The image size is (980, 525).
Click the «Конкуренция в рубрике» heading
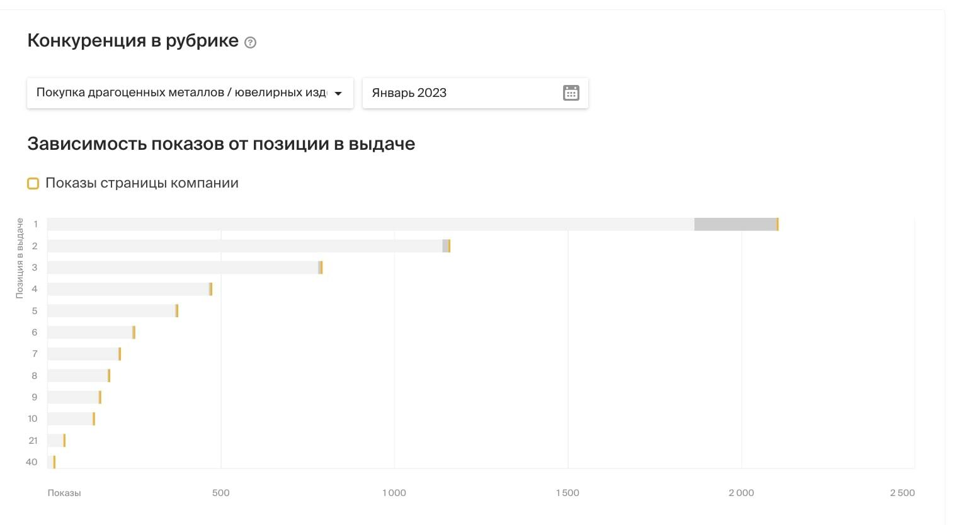(x=133, y=41)
